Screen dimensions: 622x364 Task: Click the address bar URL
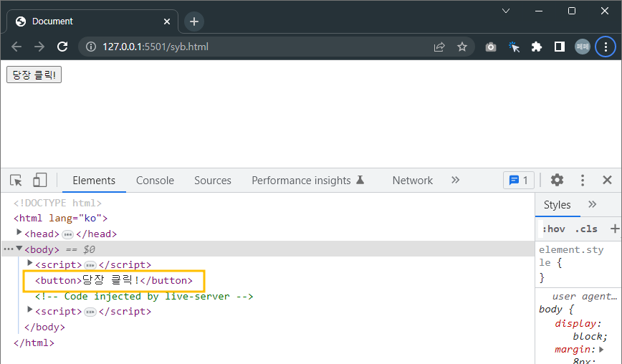pyautogui.click(x=155, y=47)
